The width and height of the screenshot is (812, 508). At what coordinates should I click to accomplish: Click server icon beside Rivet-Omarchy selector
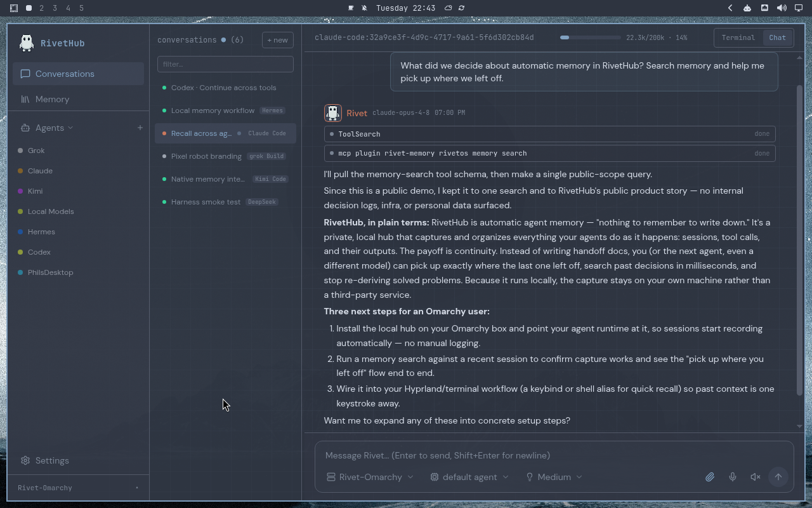[331, 477]
